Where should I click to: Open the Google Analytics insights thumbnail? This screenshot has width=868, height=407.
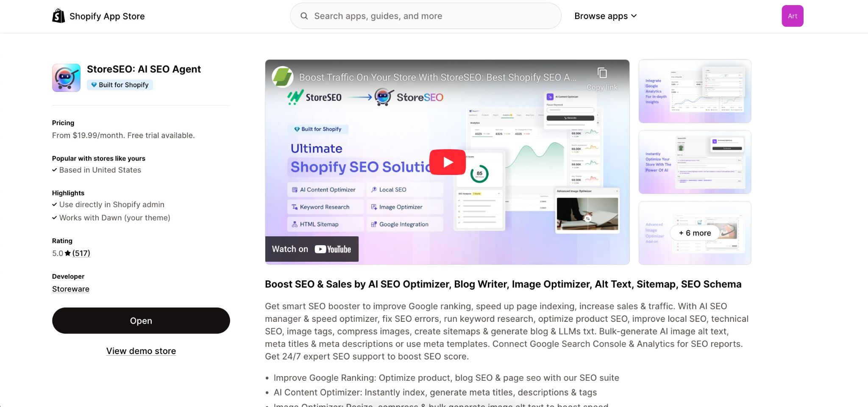coord(695,91)
